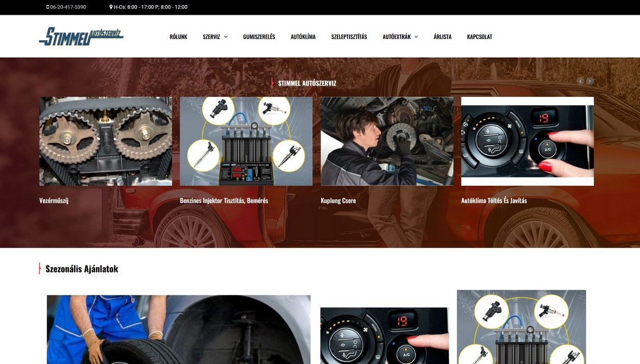Open the Autóextrák menu item
The width and height of the screenshot is (640, 364).
(x=397, y=37)
